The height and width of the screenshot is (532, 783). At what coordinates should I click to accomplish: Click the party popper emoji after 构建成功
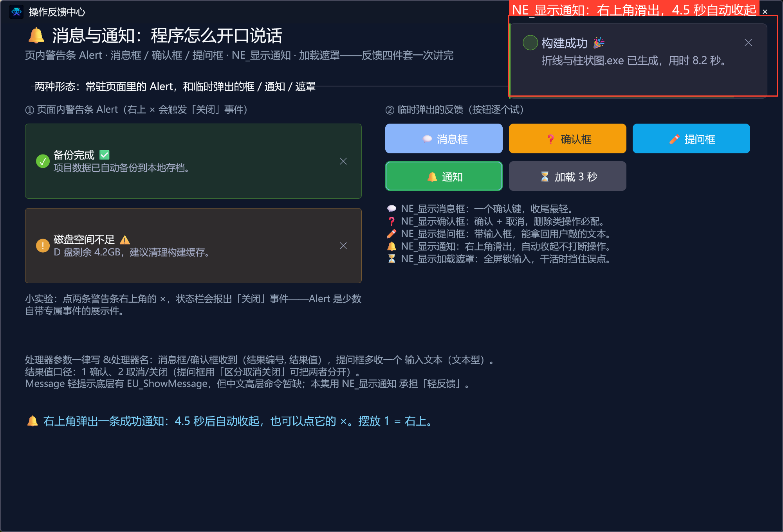(599, 43)
